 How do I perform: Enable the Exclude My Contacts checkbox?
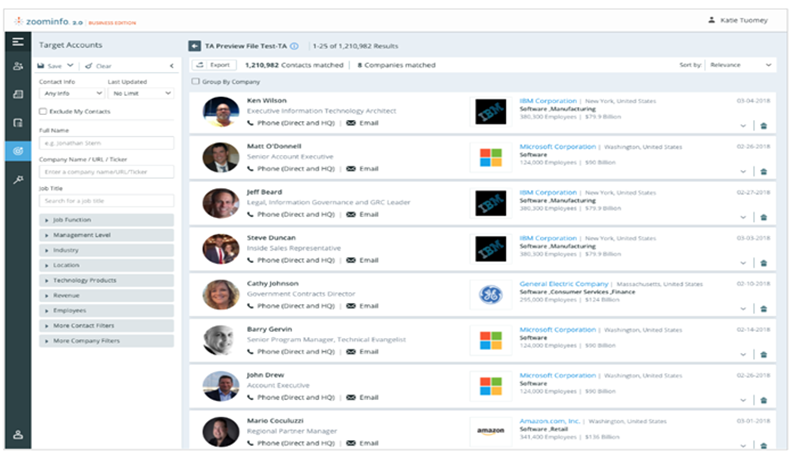click(42, 111)
